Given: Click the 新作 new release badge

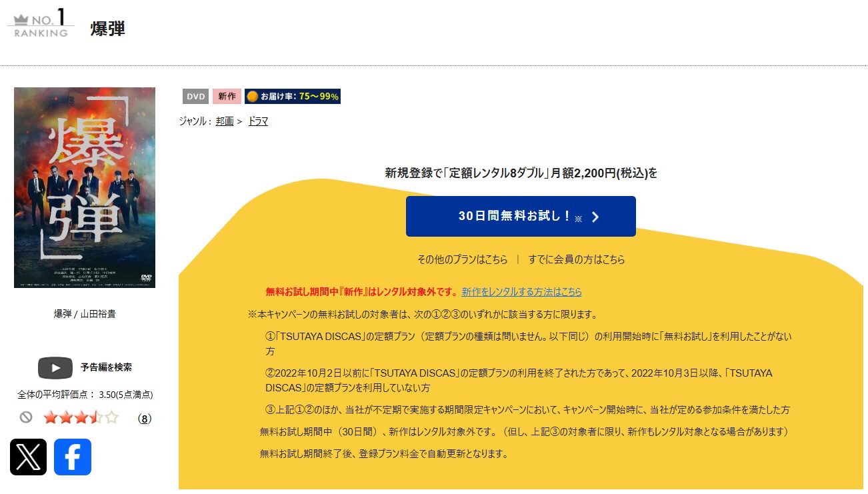Looking at the screenshot, I should coord(227,96).
